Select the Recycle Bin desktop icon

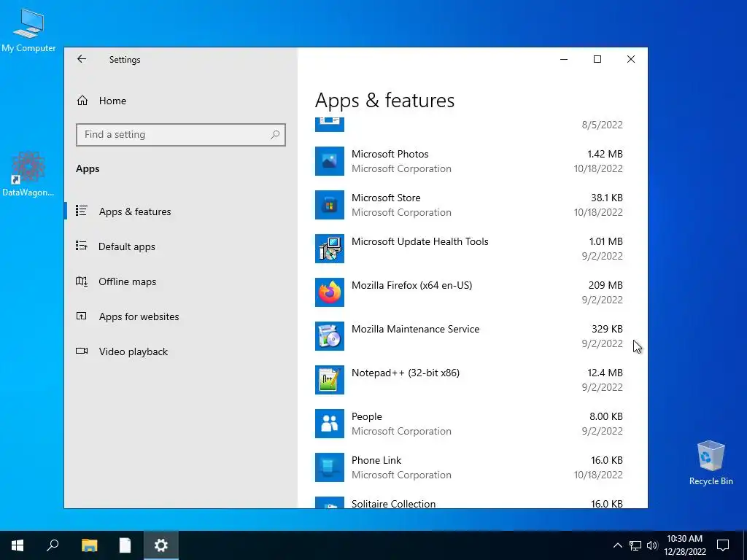(711, 462)
